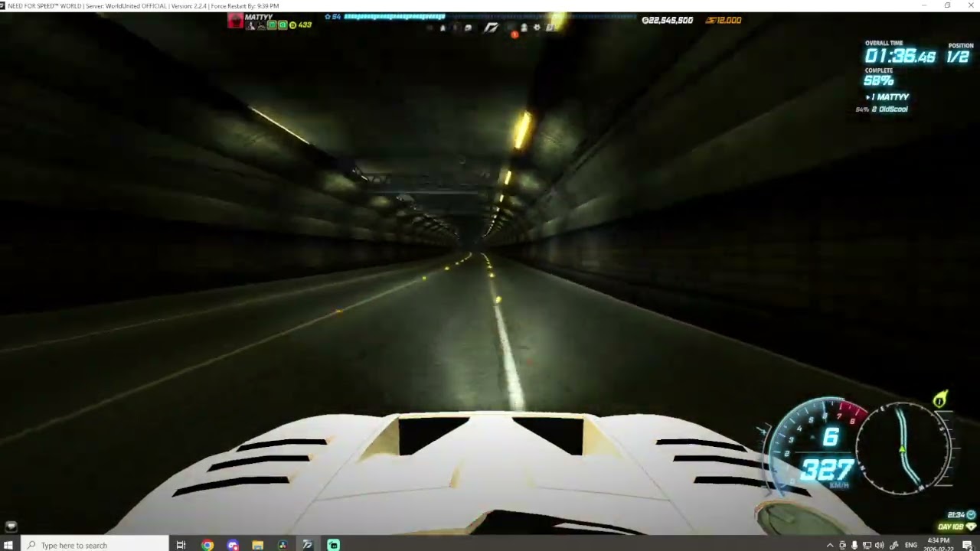Click the yellow flame powerup icon
Screen dimensions: 980x551
click(x=939, y=399)
